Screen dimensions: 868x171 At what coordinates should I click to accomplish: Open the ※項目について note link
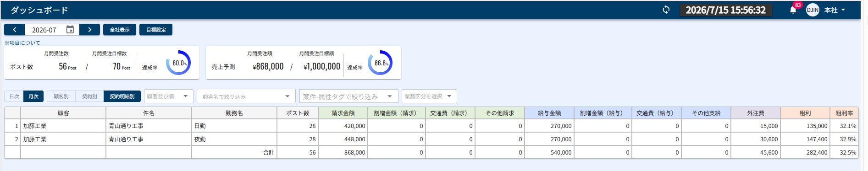coord(22,43)
